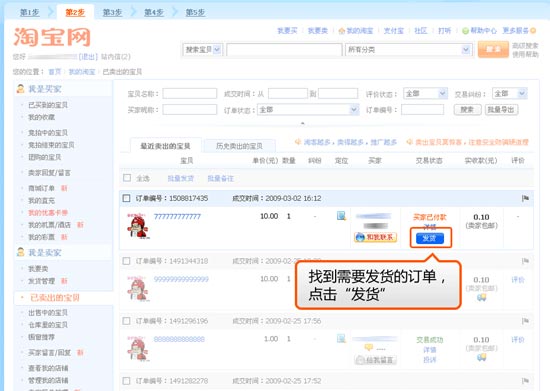
Task: Click the 9999999999999 product thumbnail
Action: pos(138,289)
